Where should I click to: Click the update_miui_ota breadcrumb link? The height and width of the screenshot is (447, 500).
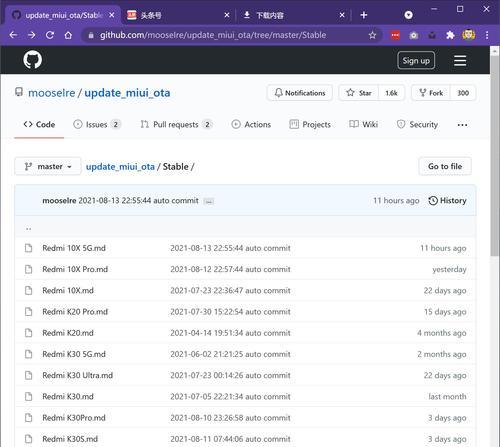120,166
